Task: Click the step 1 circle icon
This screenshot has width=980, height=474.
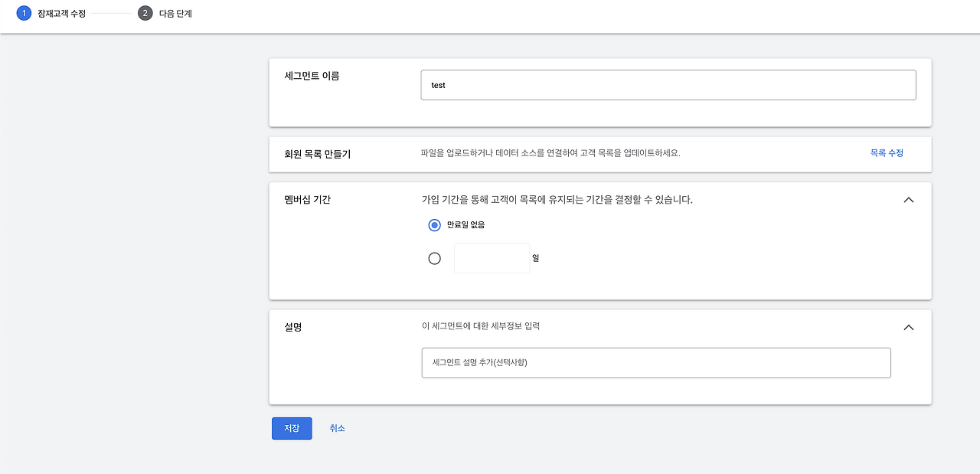Action: [x=23, y=13]
